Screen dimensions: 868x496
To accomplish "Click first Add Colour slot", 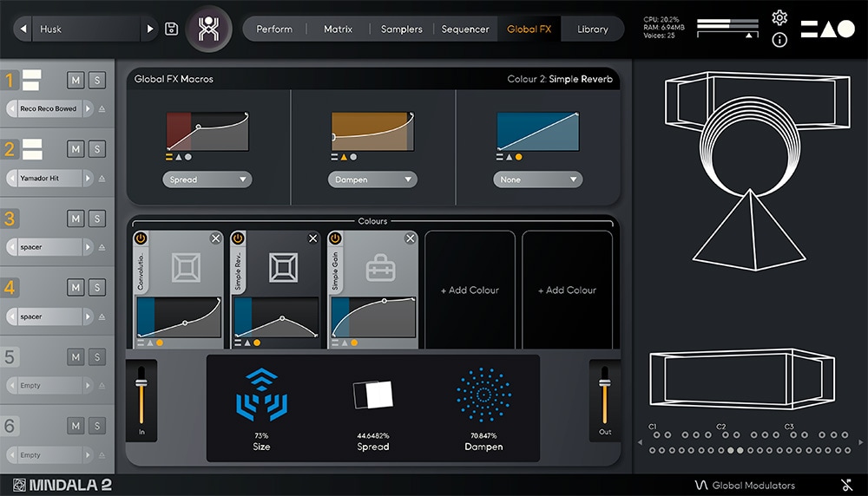I will [470, 290].
